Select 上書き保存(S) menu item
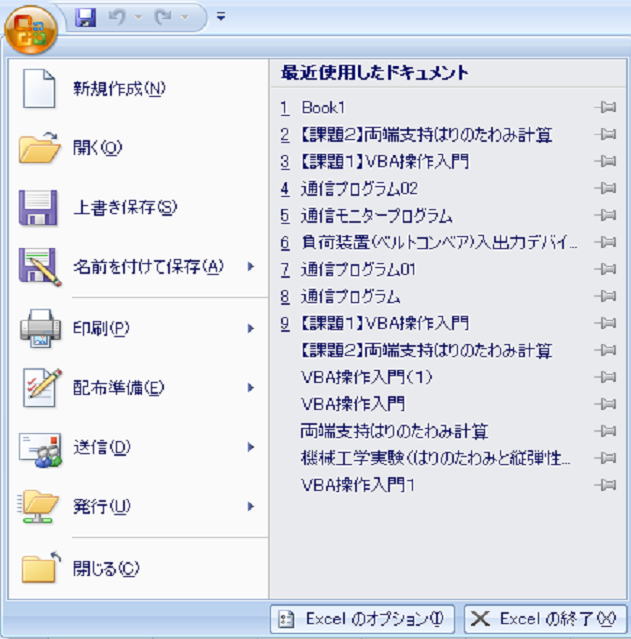 (x=138, y=207)
